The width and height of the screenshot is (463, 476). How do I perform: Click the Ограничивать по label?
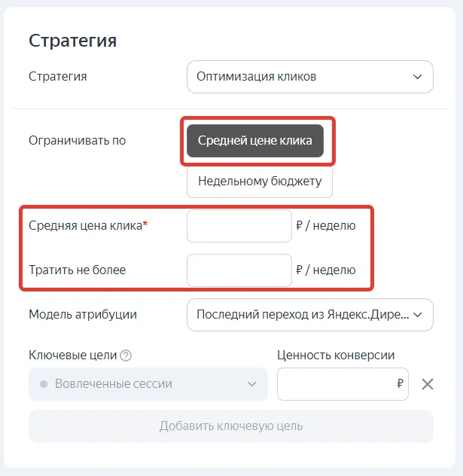tap(77, 141)
